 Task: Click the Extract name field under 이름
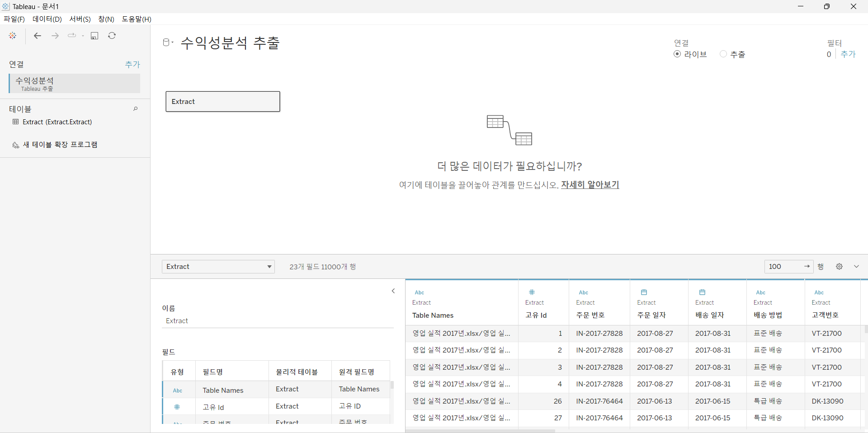pos(278,321)
